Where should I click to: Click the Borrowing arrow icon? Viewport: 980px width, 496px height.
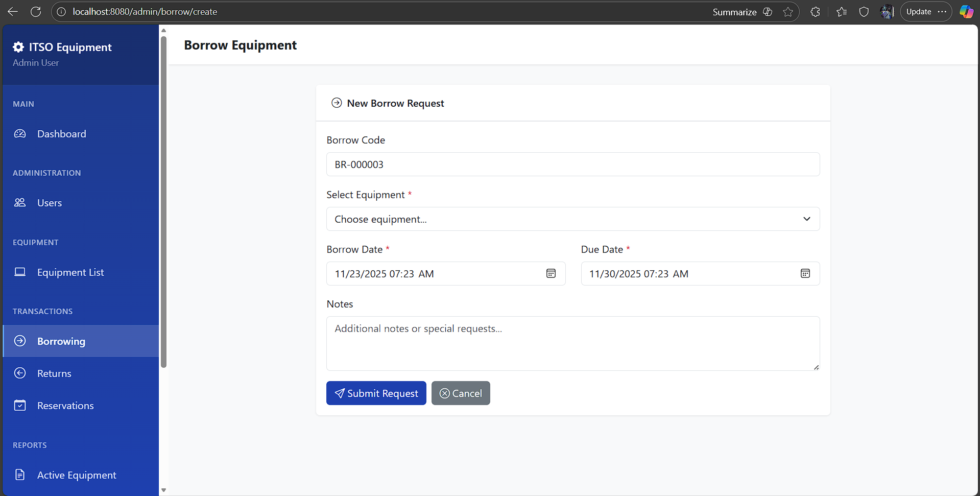20,341
